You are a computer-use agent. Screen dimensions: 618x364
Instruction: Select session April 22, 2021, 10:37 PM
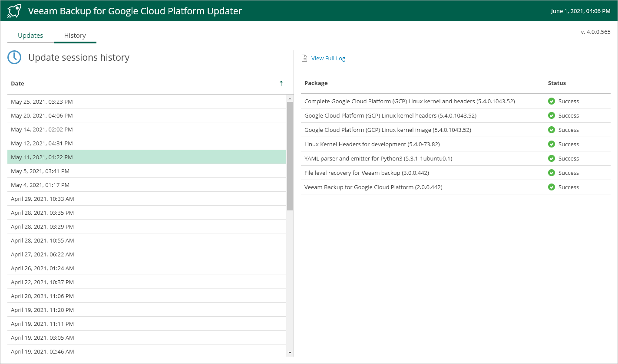coord(147,282)
